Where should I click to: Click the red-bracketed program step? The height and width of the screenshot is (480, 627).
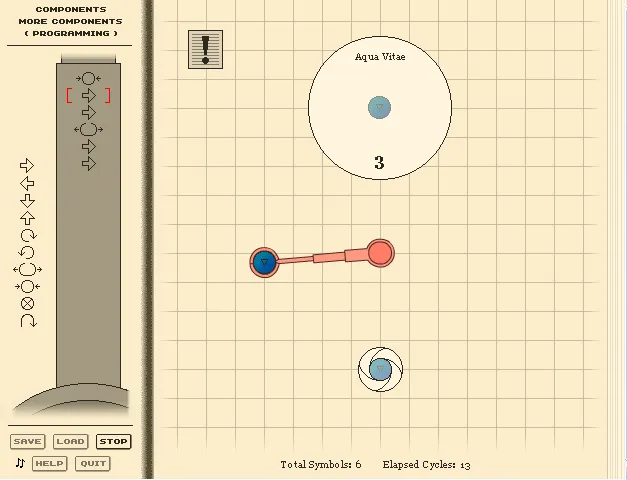click(x=88, y=95)
